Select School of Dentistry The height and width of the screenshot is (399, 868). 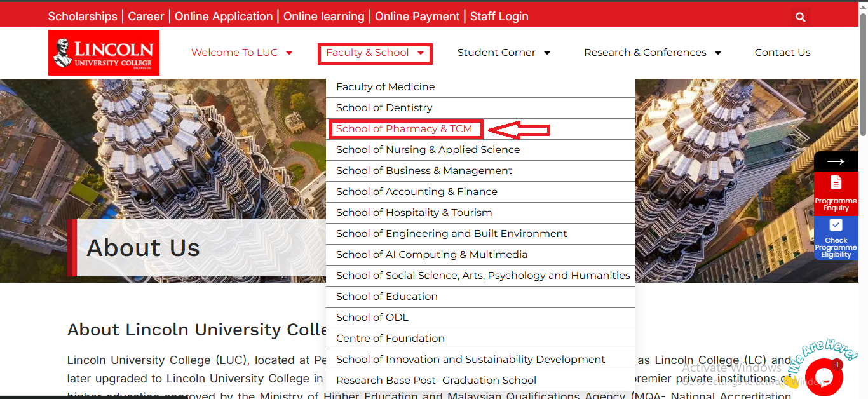click(480, 108)
